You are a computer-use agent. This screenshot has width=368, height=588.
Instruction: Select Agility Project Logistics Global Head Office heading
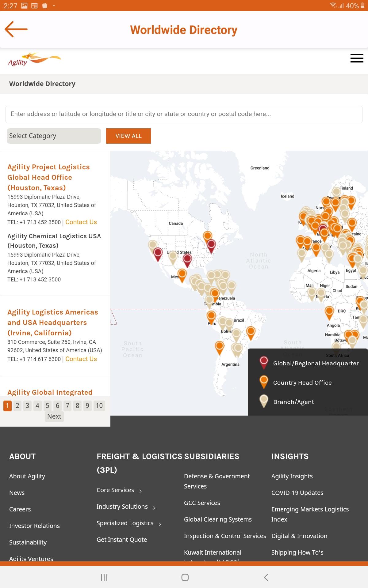click(x=48, y=177)
